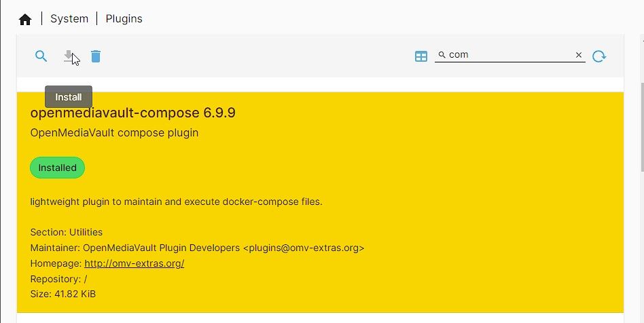
Task: Click the green Installed badge
Action: [57, 168]
